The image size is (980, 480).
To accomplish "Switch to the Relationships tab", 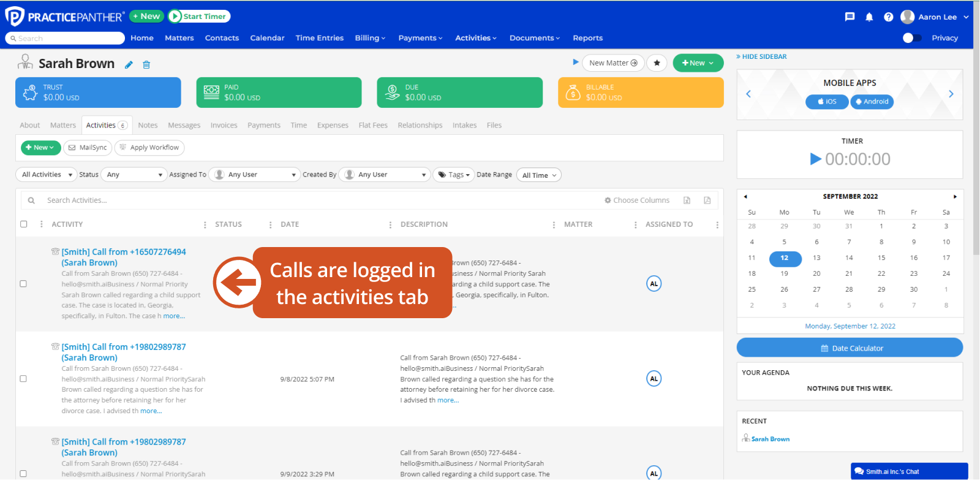I will (x=420, y=125).
